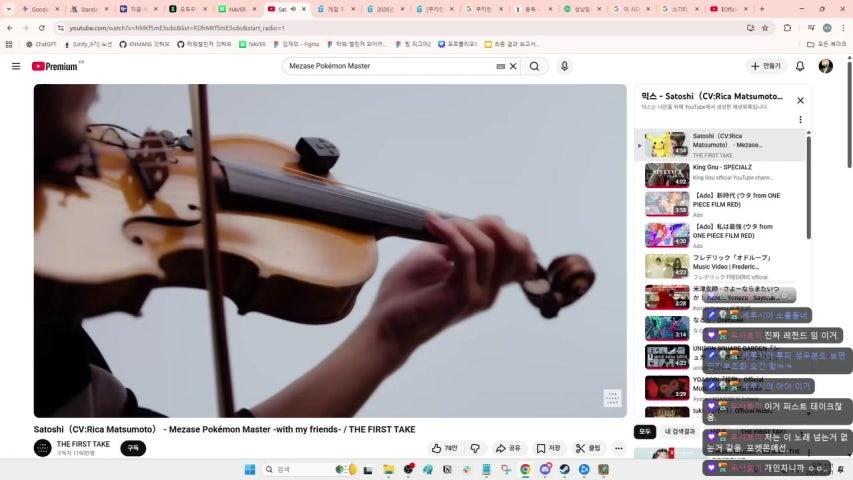This screenshot has width=853, height=480.
Task: Close the mix playlist panel
Action: tap(800, 100)
